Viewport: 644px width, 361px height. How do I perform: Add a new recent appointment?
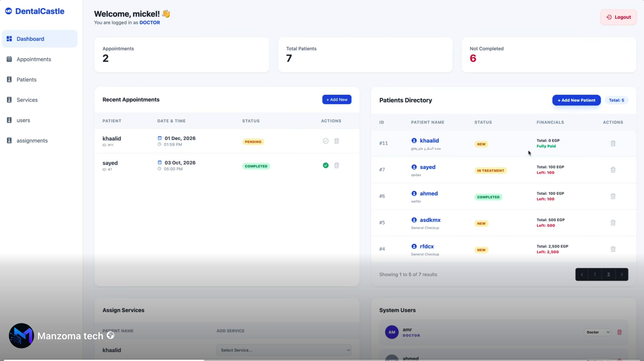(x=337, y=99)
